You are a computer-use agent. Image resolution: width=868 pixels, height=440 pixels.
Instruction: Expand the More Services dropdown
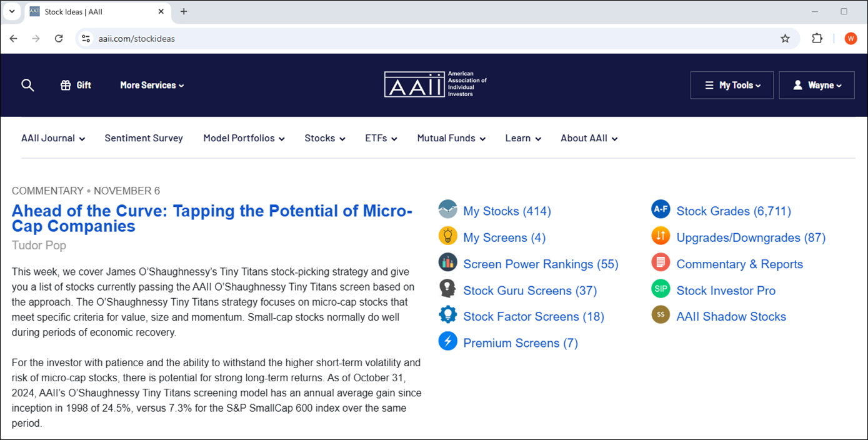152,85
